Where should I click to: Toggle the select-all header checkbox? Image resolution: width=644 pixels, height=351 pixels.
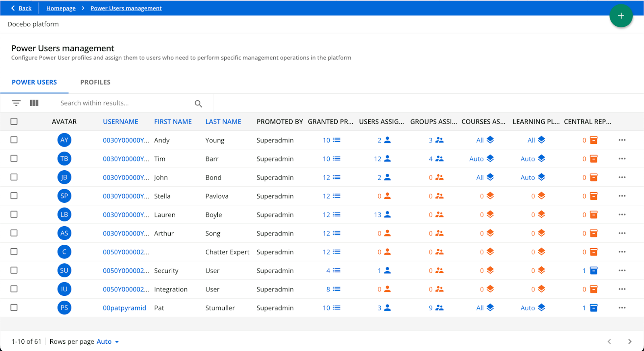[14, 122]
